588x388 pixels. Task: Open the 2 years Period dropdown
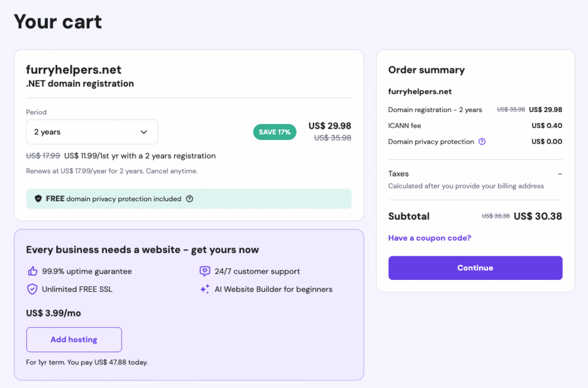click(x=92, y=132)
